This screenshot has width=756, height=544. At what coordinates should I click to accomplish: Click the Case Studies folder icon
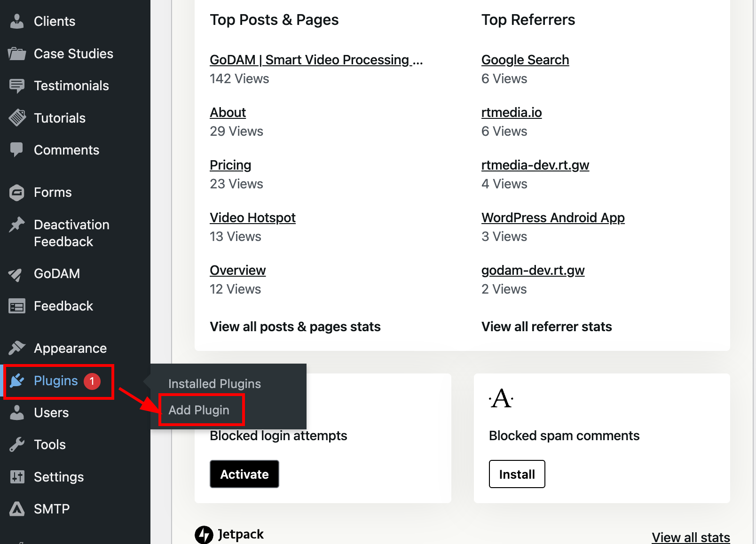(x=17, y=54)
